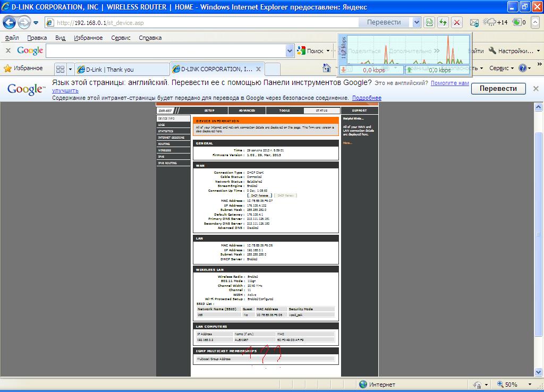Click the mail envelope icon near address bar
The height and width of the screenshot is (392, 544).
tap(474, 23)
